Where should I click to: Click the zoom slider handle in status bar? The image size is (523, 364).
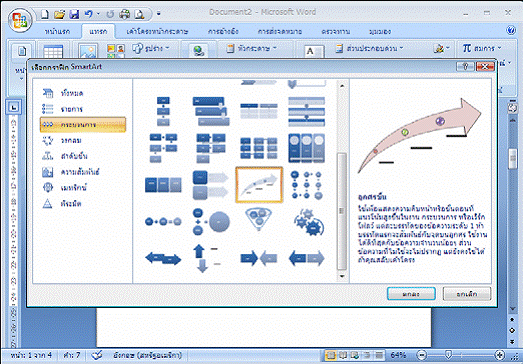click(449, 355)
